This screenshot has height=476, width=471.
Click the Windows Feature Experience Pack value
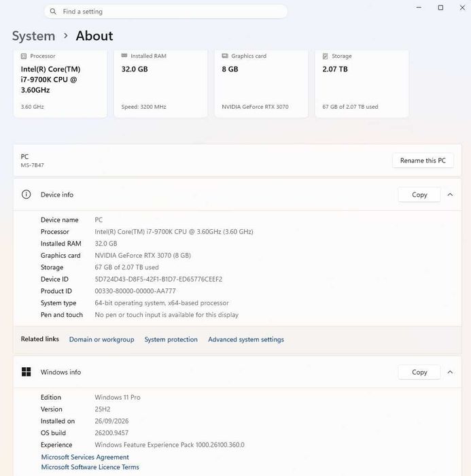[169, 445]
